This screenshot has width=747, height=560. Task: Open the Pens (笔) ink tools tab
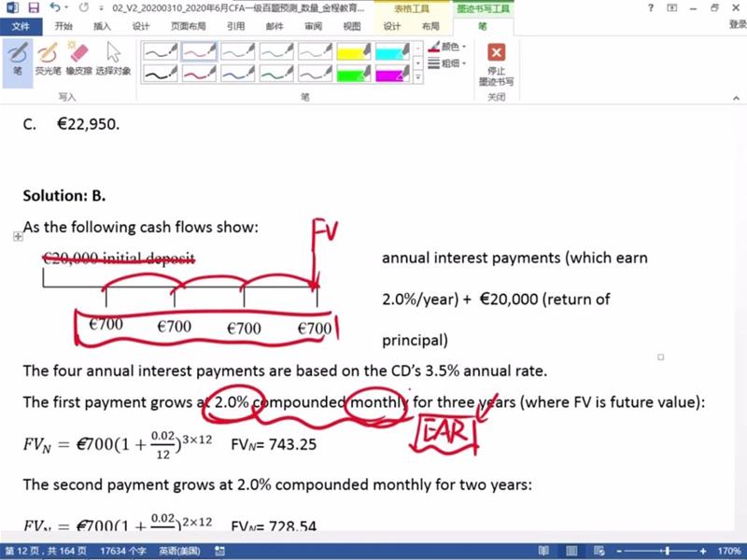tap(483, 26)
